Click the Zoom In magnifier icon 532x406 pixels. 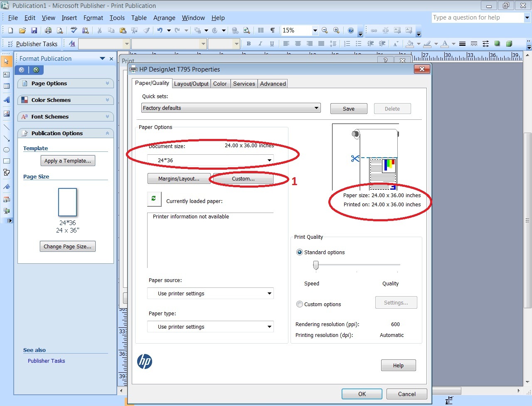[337, 30]
